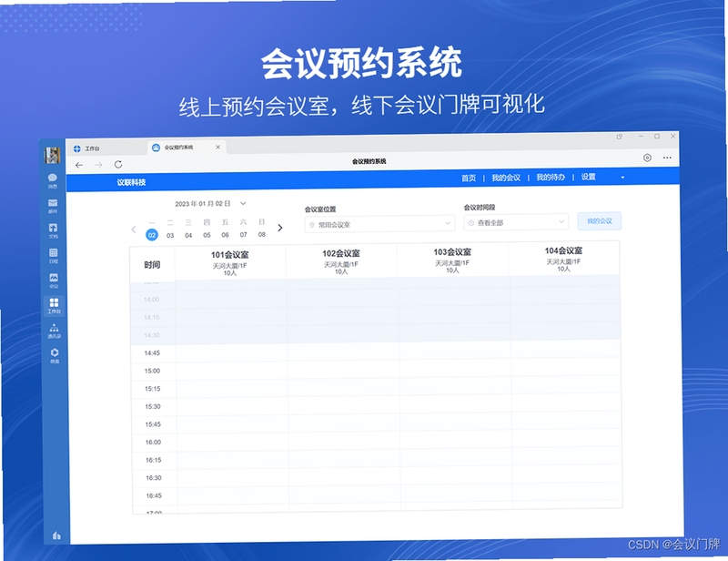Go back with the left arrow

(x=79, y=165)
